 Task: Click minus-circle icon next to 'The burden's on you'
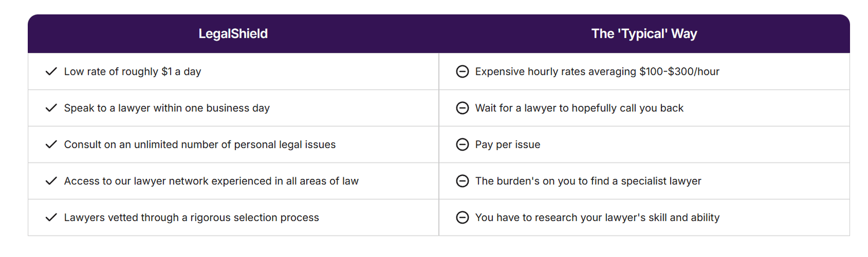point(462,181)
